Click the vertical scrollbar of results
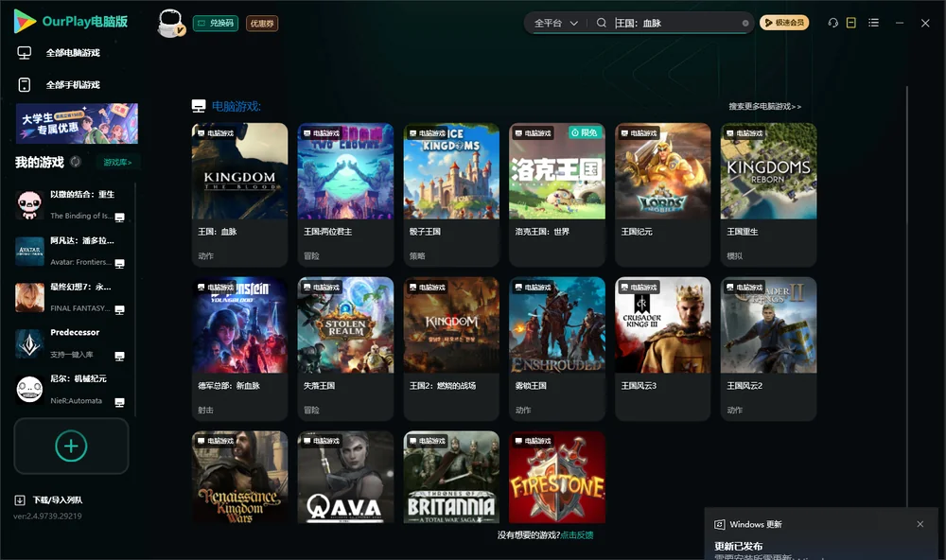The height and width of the screenshot is (560, 946). coord(906,296)
